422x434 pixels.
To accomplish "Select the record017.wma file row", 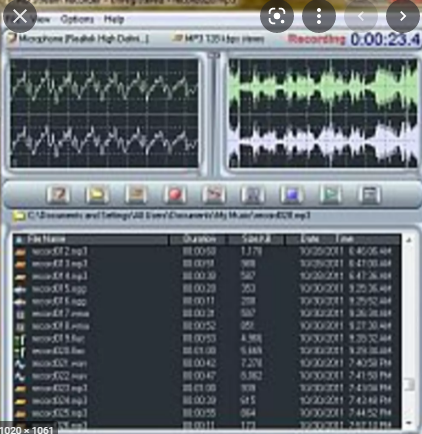I will [207, 314].
